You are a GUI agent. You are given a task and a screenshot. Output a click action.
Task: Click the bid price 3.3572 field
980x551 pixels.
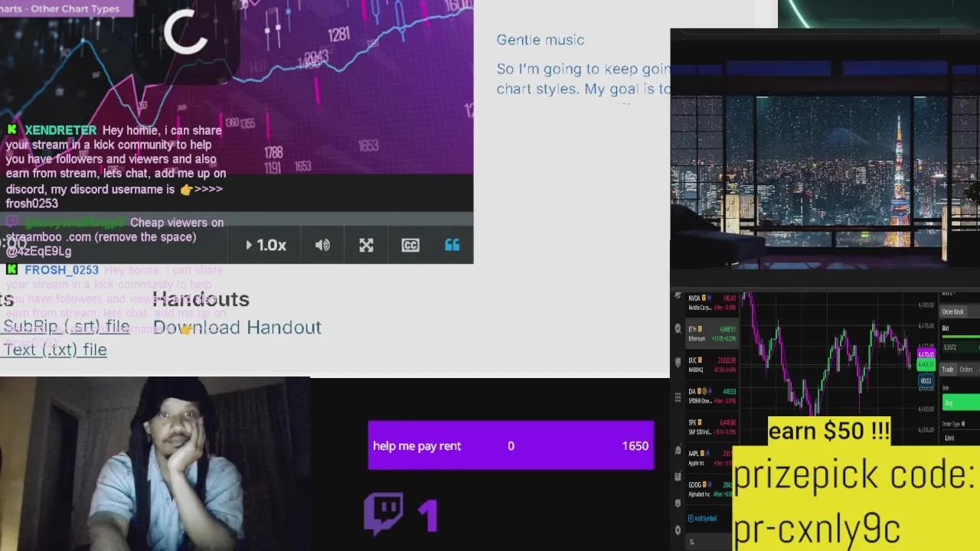[960, 347]
